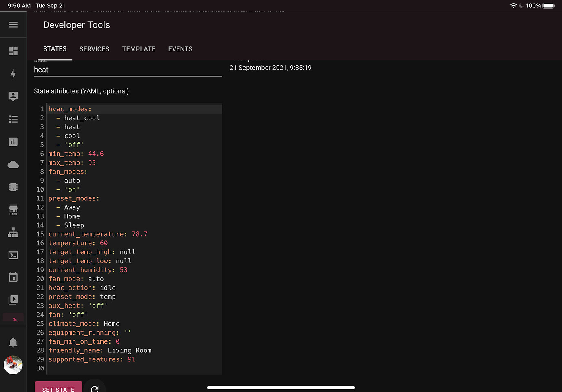Click the 'target_temp_low: null' line

coord(90,262)
